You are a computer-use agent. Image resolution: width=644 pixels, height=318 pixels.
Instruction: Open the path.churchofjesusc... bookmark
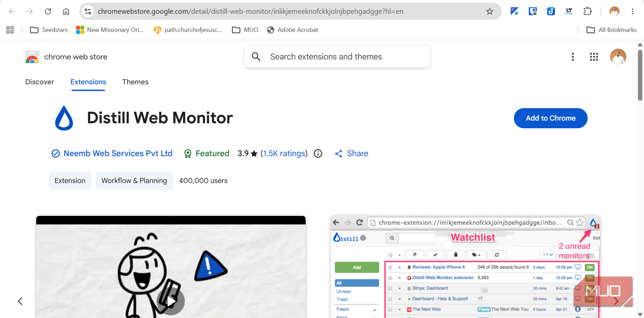point(187,30)
